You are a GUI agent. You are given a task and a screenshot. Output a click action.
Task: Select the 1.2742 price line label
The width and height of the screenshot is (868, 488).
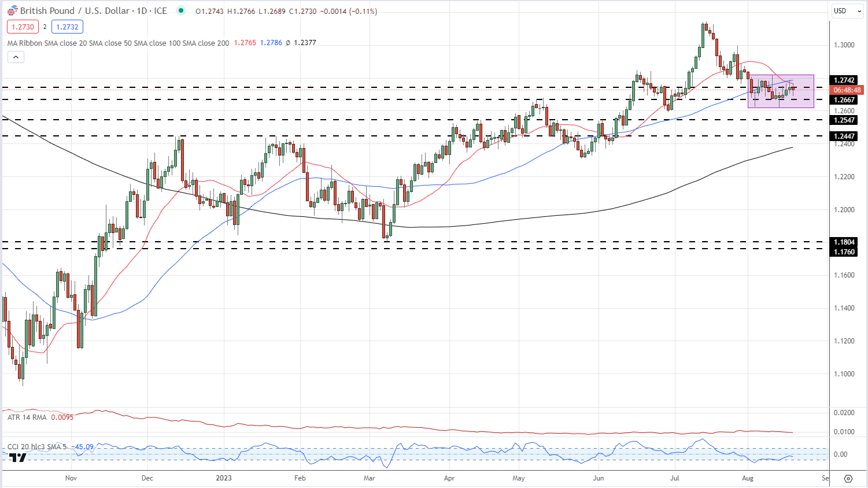pos(844,80)
